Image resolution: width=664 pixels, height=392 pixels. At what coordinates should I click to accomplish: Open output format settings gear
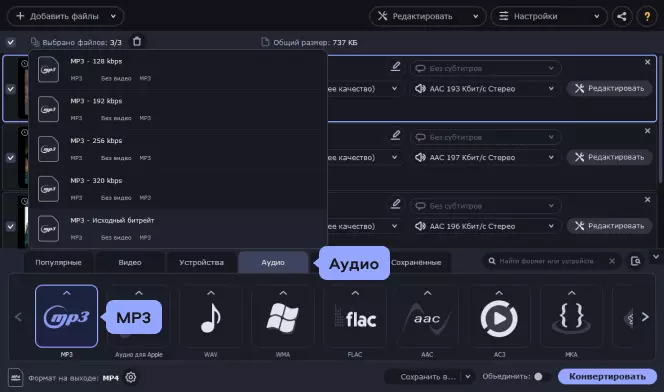pos(131,377)
